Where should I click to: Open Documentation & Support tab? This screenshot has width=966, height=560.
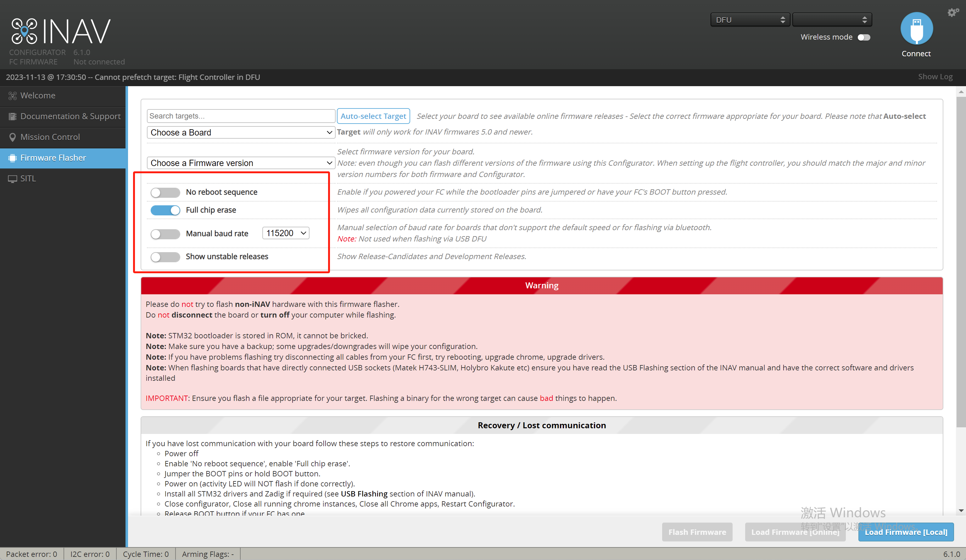point(63,117)
